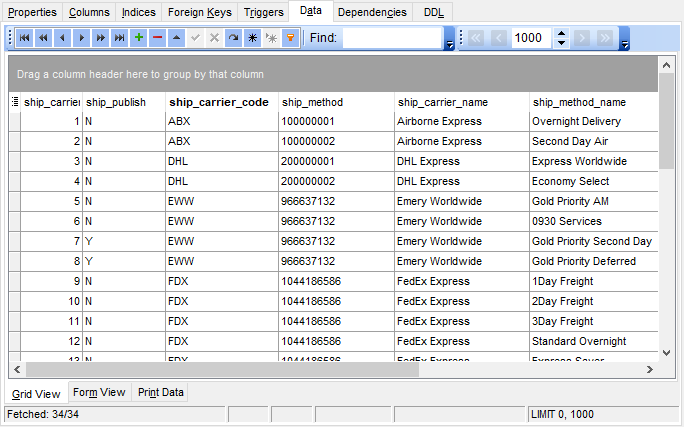Select cell '0930 Services'
The image size is (684, 427).
pyautogui.click(x=594, y=222)
